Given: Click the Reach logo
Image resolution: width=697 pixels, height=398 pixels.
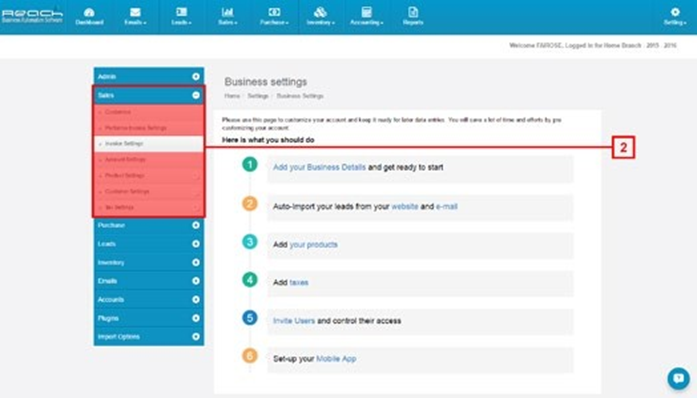Looking at the screenshot, I should (32, 16).
